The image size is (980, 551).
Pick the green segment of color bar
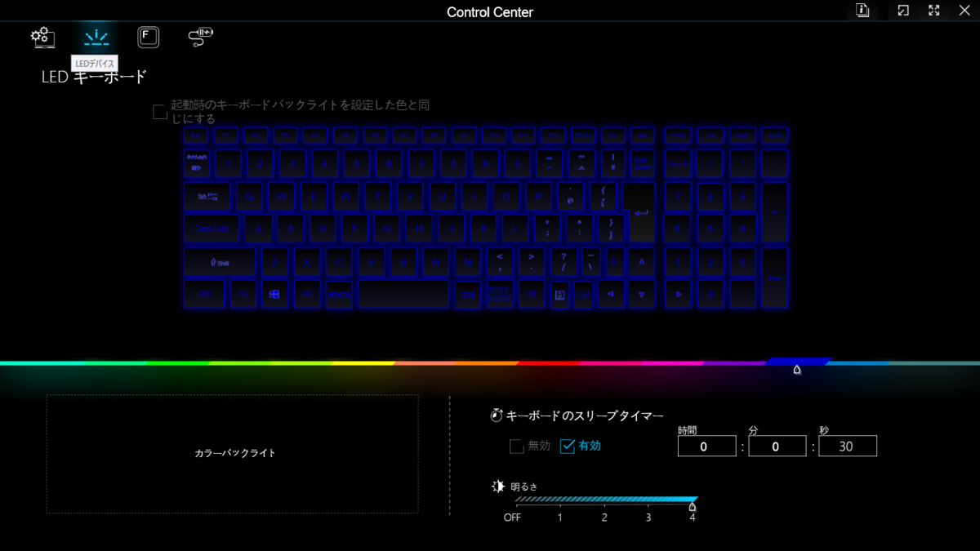pos(180,362)
